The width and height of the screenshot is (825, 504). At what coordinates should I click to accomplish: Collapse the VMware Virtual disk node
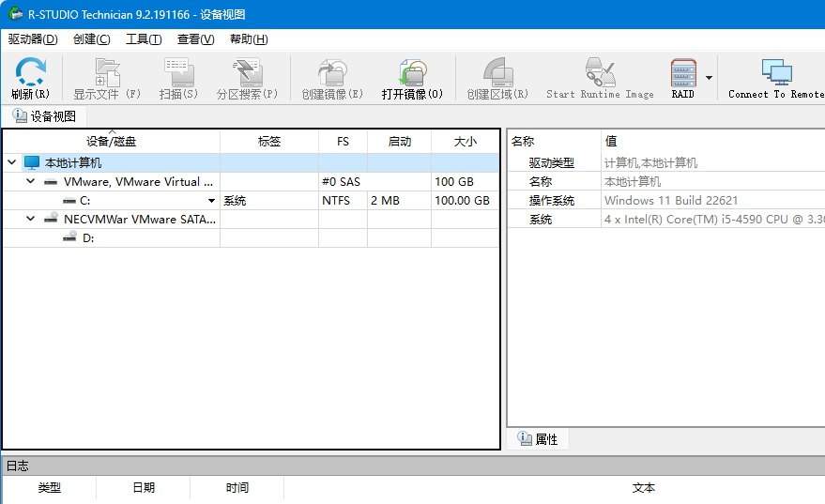point(31,181)
